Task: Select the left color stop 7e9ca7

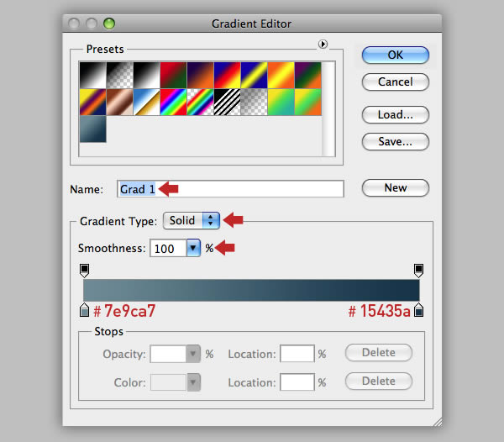Action: (x=84, y=310)
